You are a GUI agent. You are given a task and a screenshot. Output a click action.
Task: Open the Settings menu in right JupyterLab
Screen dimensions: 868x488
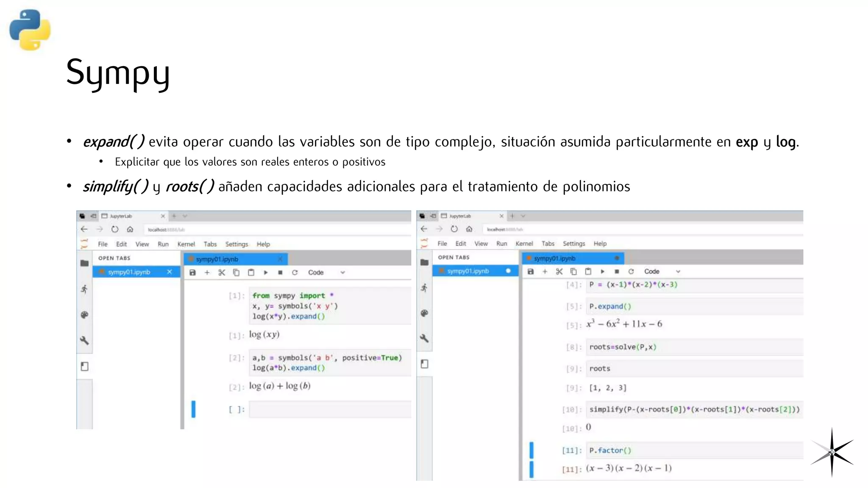click(x=573, y=244)
